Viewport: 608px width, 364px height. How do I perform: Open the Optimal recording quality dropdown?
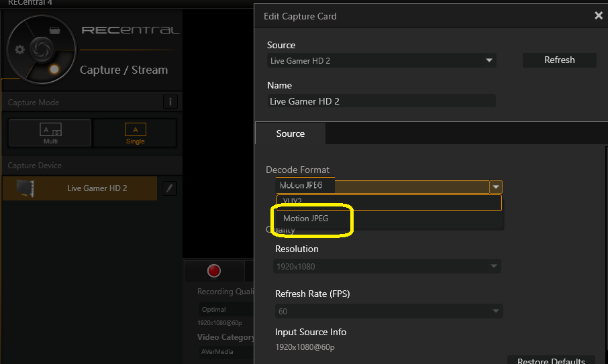(x=225, y=310)
